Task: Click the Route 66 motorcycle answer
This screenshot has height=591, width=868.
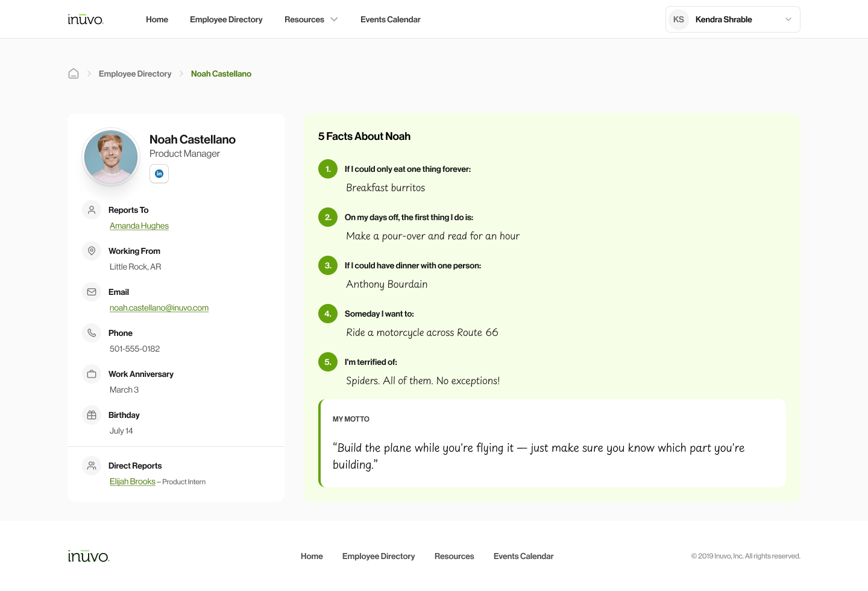Action: click(x=422, y=332)
